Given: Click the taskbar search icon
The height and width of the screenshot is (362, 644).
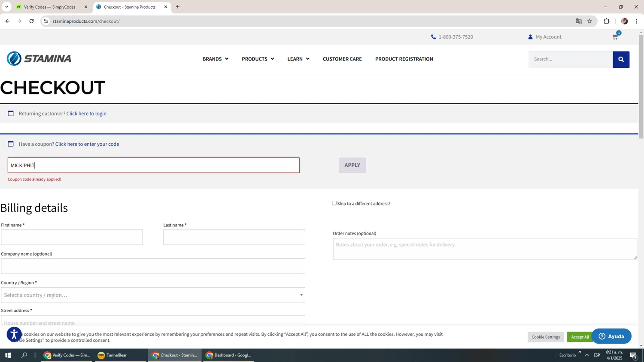Looking at the screenshot, I should (x=24, y=355).
